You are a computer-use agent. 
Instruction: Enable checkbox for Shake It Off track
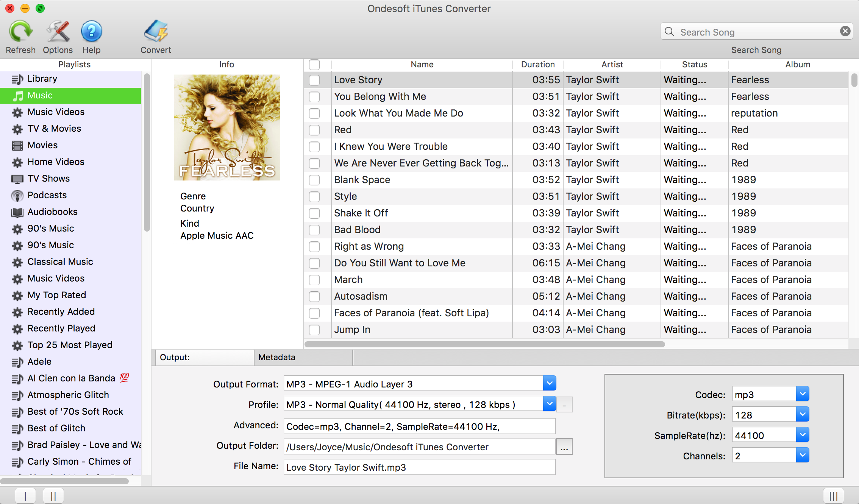pyautogui.click(x=314, y=212)
